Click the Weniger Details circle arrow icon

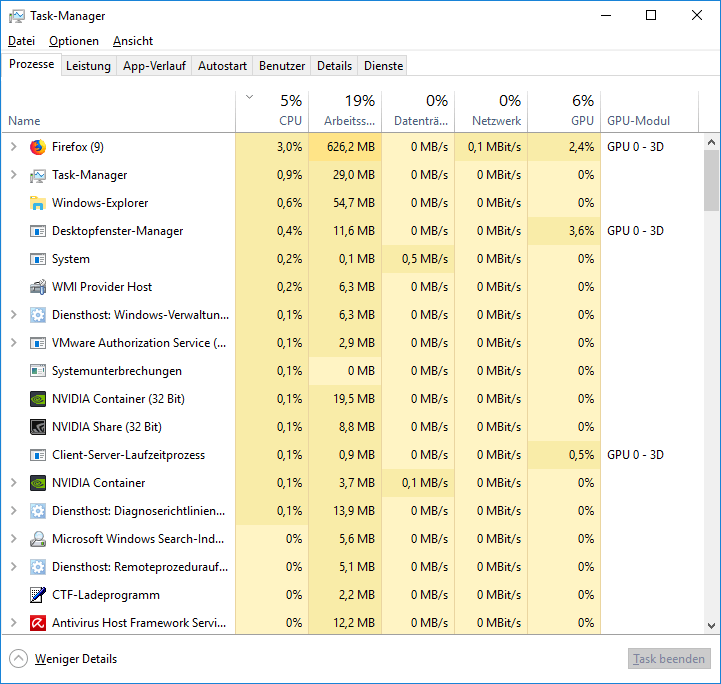tap(18, 659)
